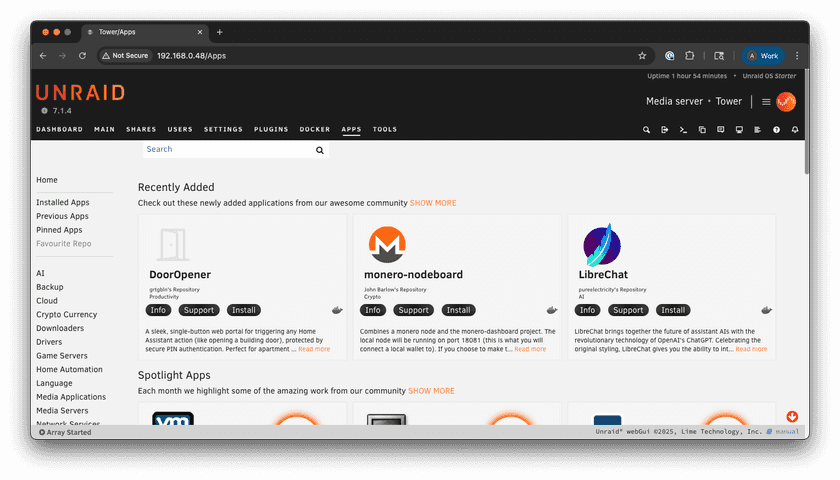This screenshot has height=480, width=840.
Task: Click the feedback icon in header
Action: [x=721, y=130]
